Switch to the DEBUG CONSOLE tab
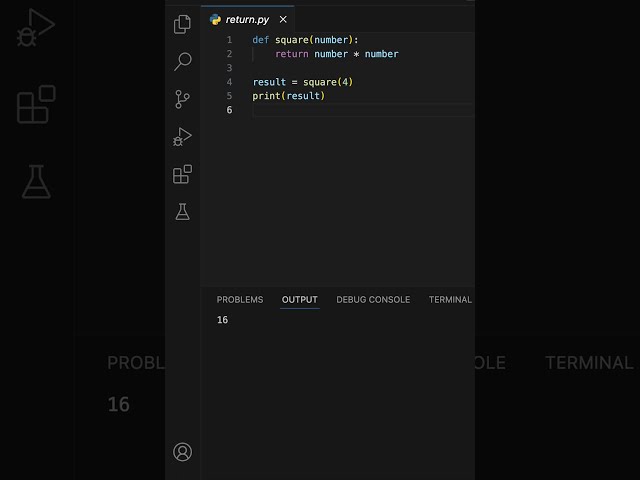 coord(373,300)
